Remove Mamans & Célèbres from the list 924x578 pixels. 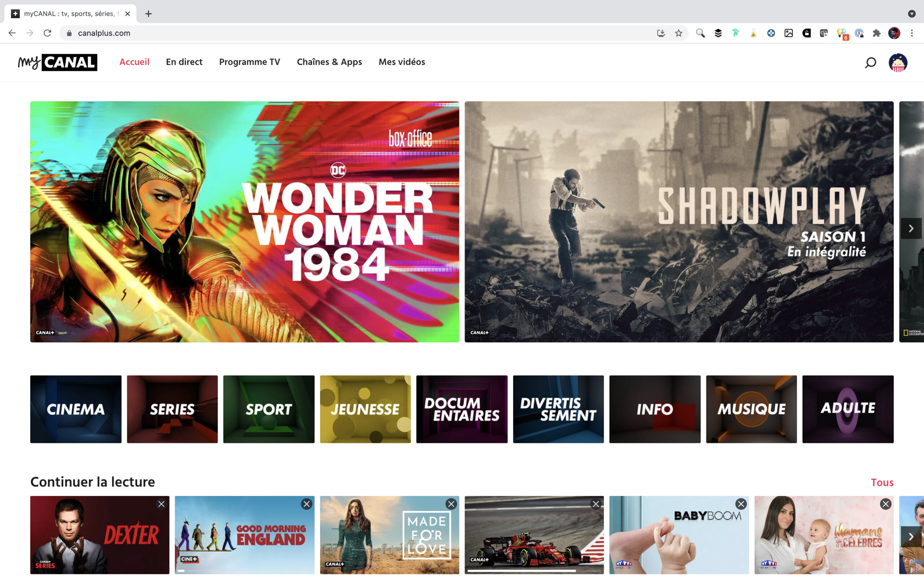tap(886, 504)
